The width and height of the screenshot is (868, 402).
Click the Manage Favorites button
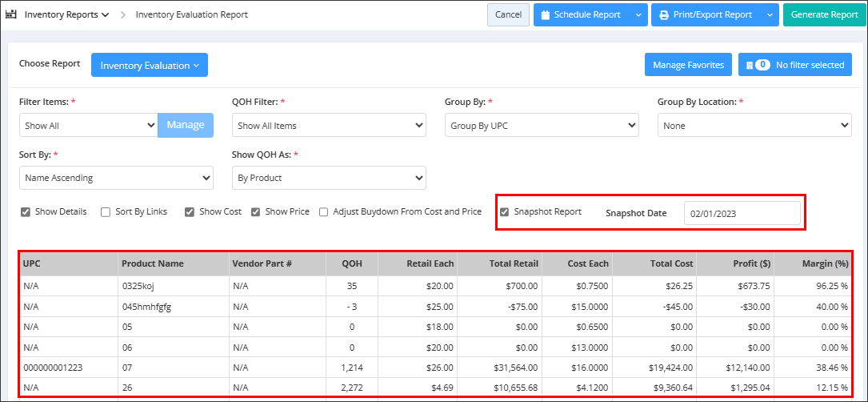[689, 65]
